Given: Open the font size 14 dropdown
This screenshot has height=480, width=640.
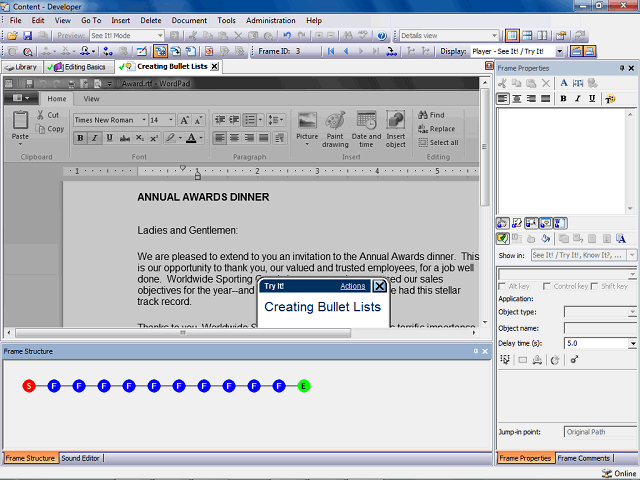Looking at the screenshot, I should coord(171,120).
